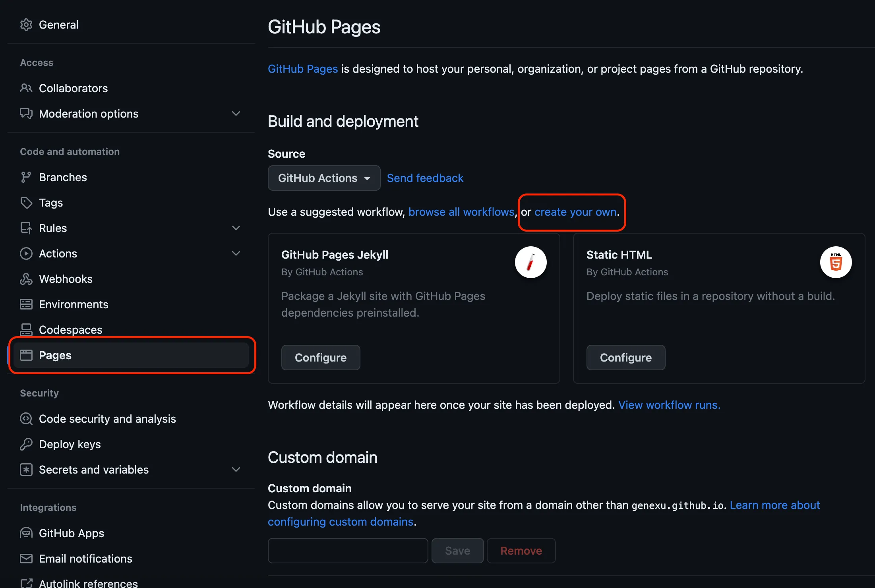Expand the Rules section chevron
This screenshot has width=875, height=588.
tap(236, 228)
